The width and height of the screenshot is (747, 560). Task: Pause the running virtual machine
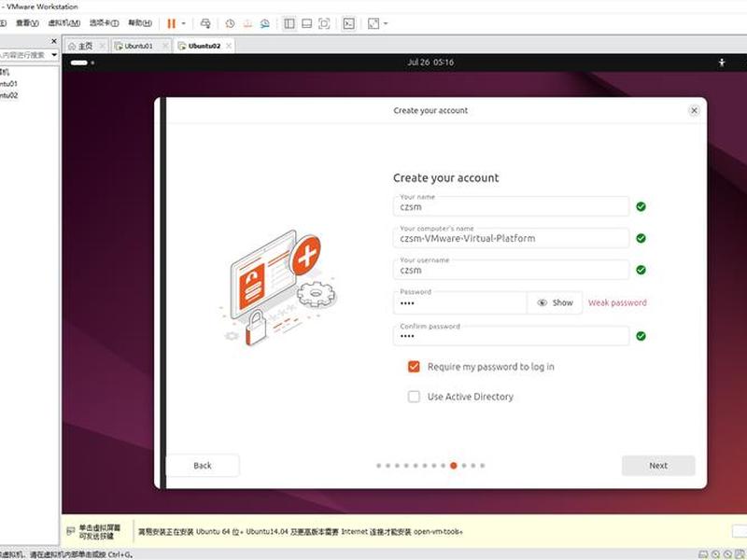(172, 23)
